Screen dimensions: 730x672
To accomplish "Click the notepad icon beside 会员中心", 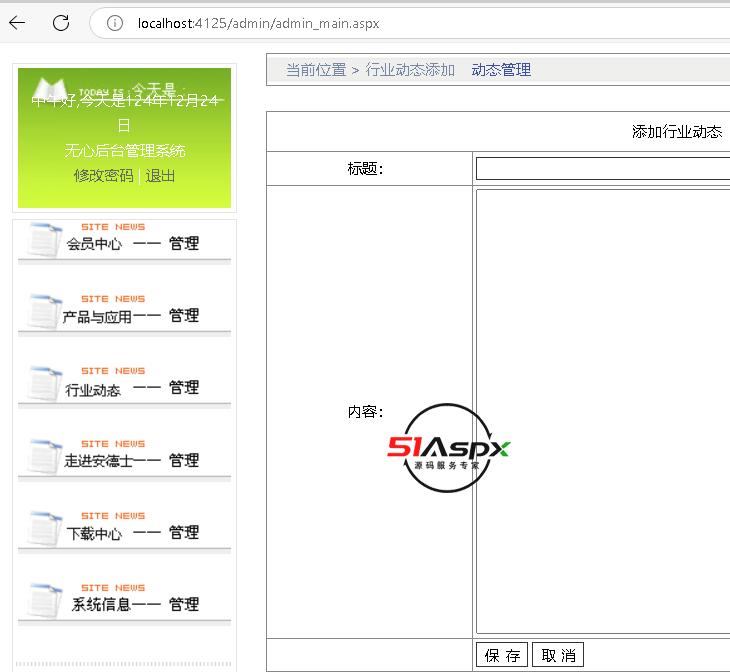I will [45, 239].
